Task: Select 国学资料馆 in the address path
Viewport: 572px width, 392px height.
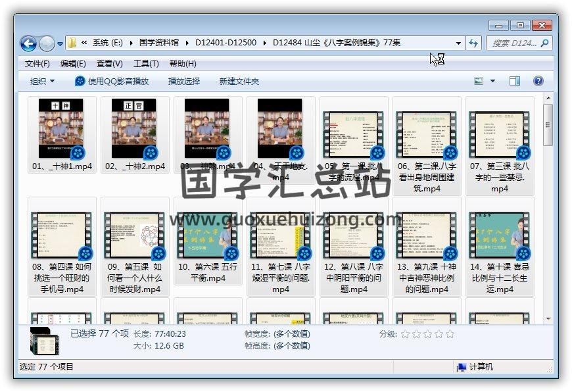Action: click(159, 43)
